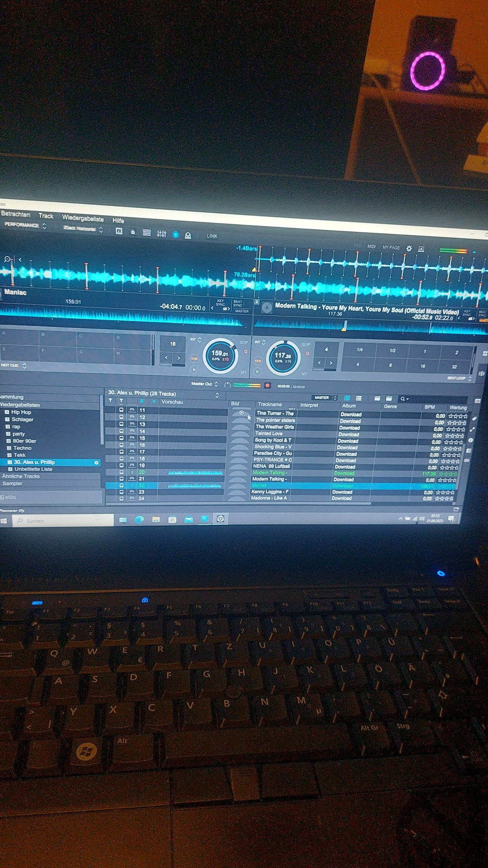Click the Modern Talking deck artwork disc icon

click(x=267, y=307)
